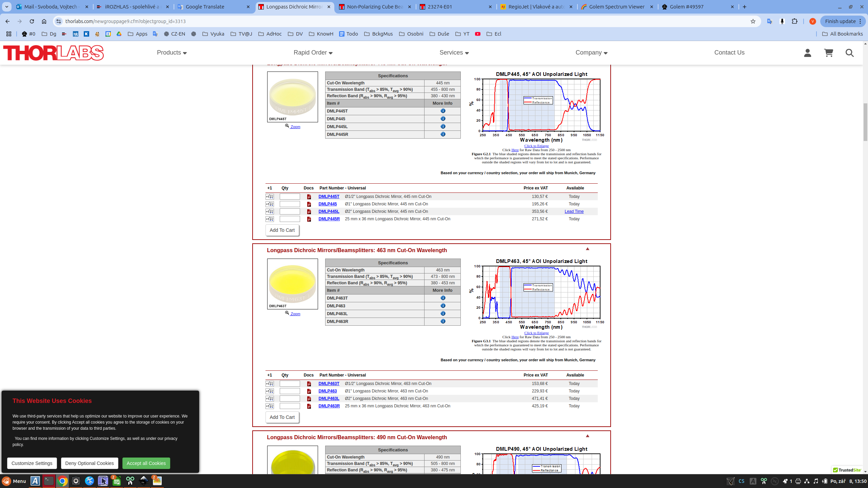Click the search magnifier icon in header
This screenshot has height=488, width=868.
click(849, 53)
